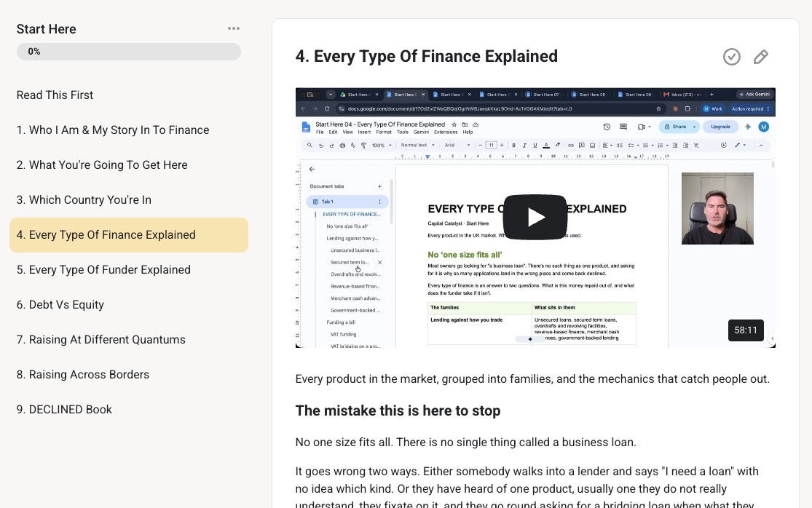Viewport: 812px width, 508px height.
Task: Mark lesson 4 complete with the checkmark circle
Action: pos(732,57)
